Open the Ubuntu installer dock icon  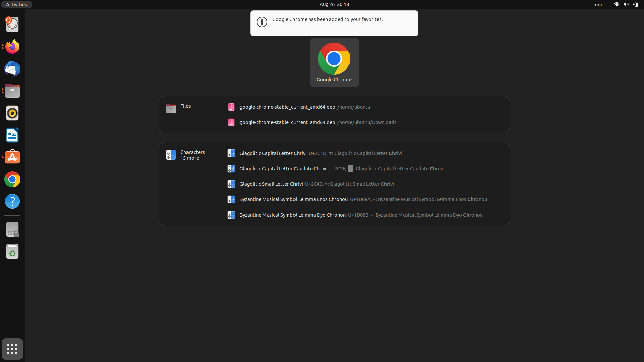point(12,24)
